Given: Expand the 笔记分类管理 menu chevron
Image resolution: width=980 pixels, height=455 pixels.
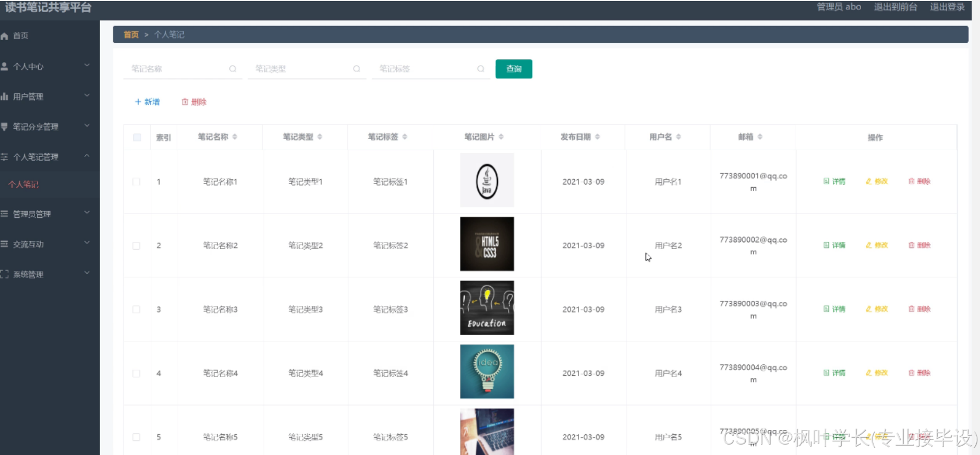Looking at the screenshot, I should click(87, 126).
